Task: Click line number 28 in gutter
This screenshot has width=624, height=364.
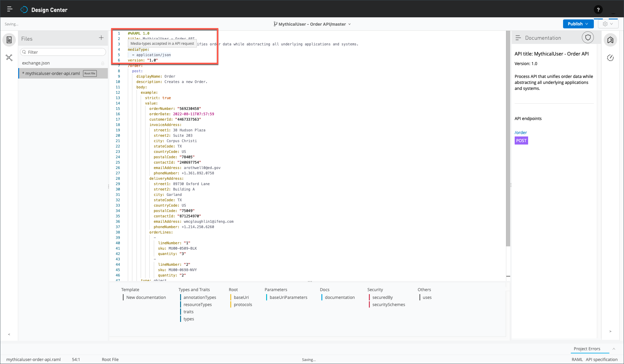Action: [x=118, y=179]
